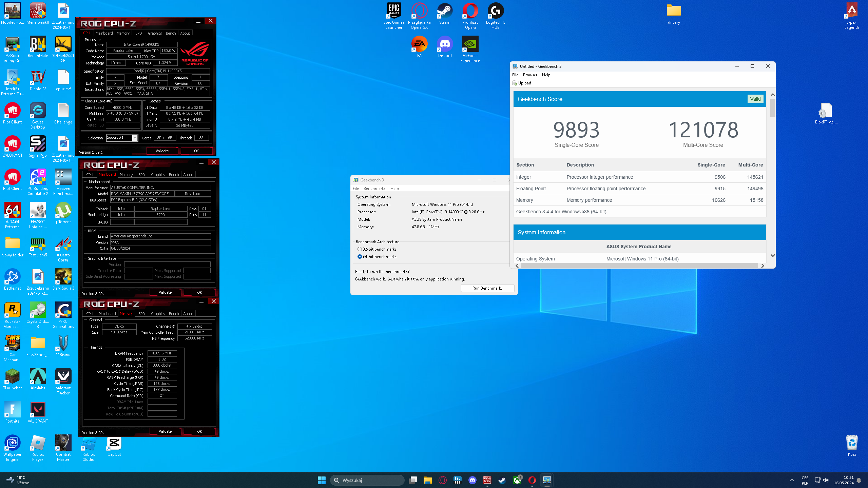This screenshot has width=868, height=488.
Task: Open the Apex Legends desktop shortcut
Action: (852, 16)
